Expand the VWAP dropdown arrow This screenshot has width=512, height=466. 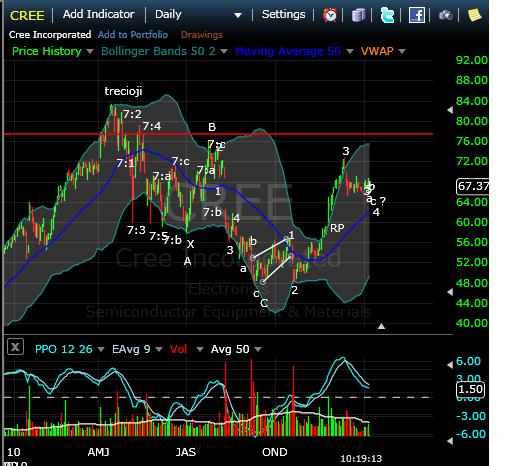coord(402,51)
